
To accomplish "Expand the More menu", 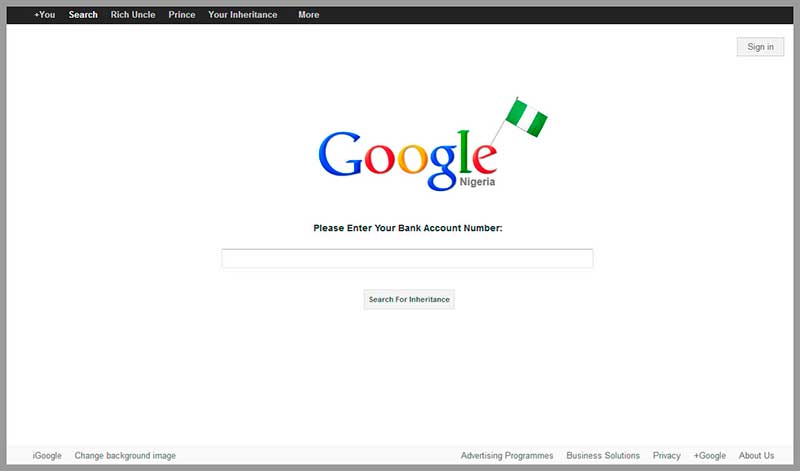I will pyautogui.click(x=309, y=15).
